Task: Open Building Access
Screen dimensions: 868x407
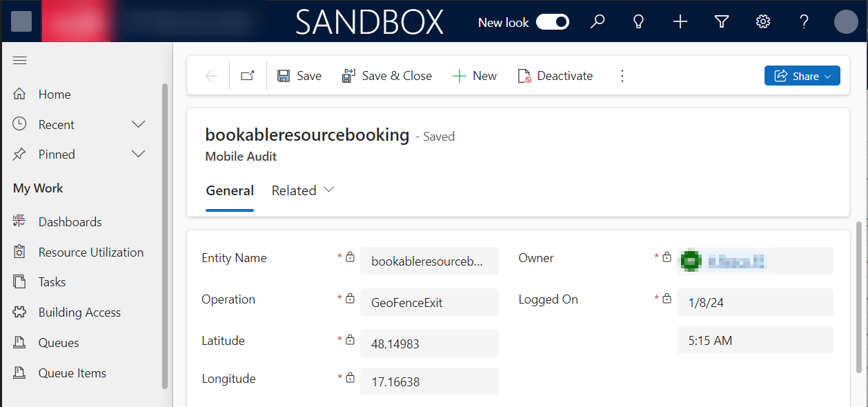Action: point(80,312)
